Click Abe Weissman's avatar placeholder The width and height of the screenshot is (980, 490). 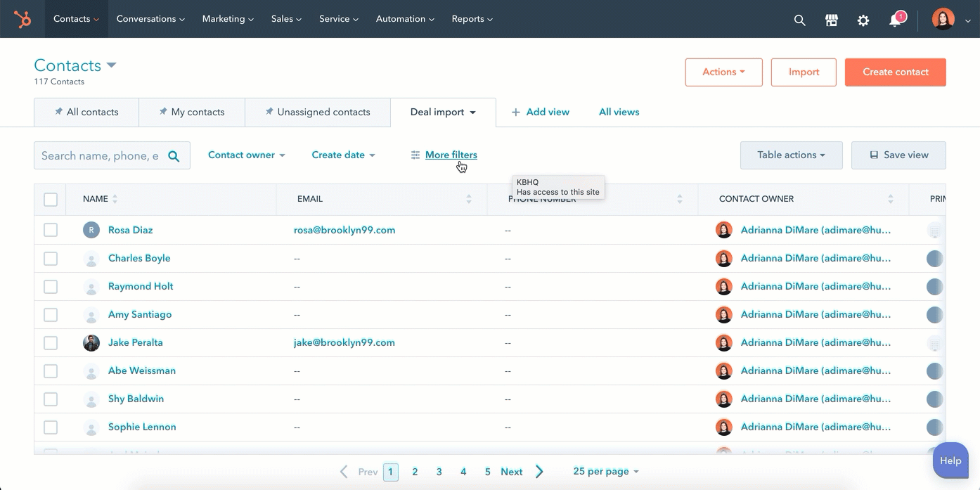[x=91, y=370]
